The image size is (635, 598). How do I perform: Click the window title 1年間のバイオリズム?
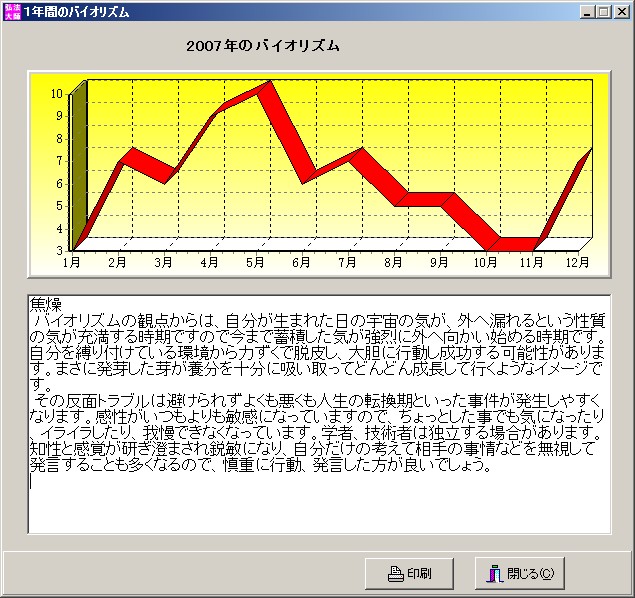click(77, 12)
